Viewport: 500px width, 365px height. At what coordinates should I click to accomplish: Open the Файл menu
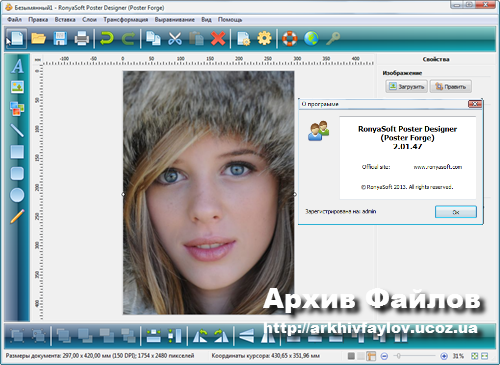pos(14,20)
